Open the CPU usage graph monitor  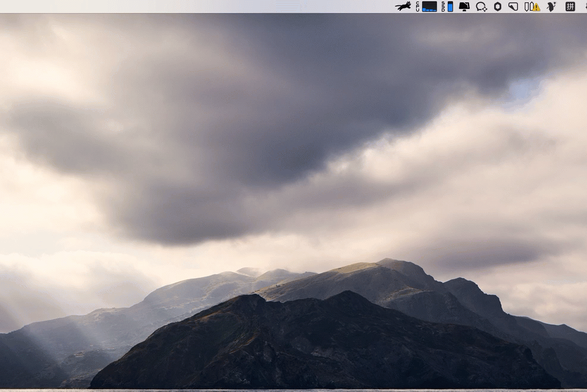(x=430, y=7)
